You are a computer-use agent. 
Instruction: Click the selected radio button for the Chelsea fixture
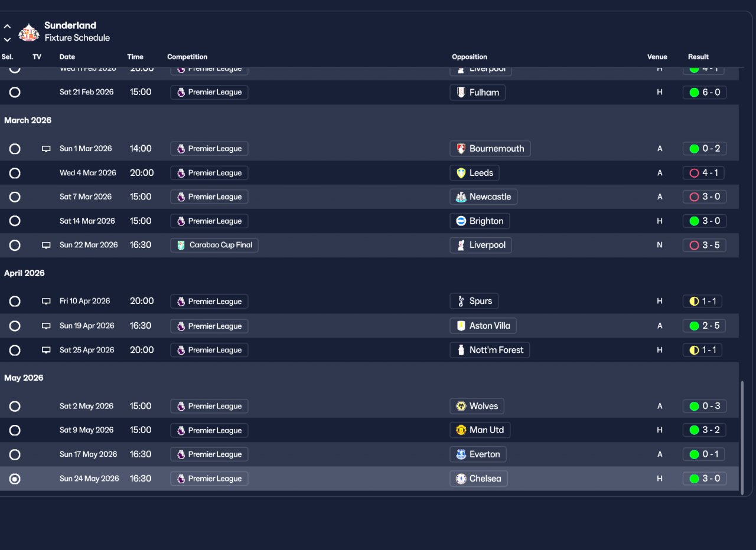[15, 479]
